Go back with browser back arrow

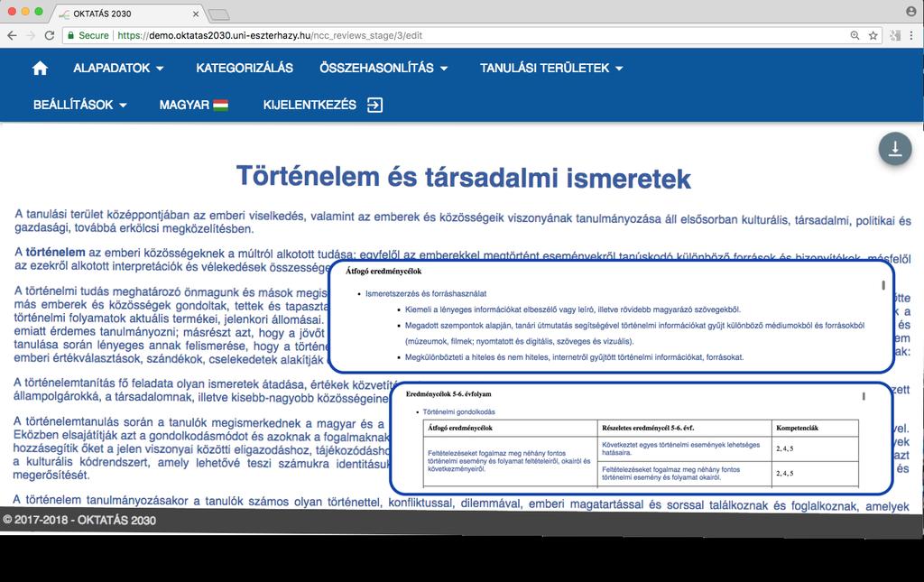[x=12, y=35]
